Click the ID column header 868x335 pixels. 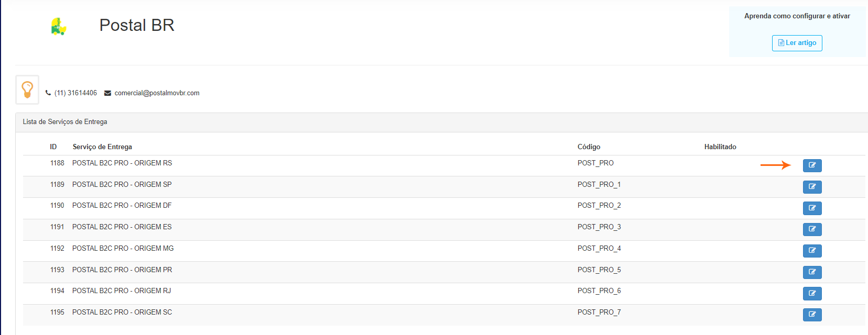coord(53,147)
